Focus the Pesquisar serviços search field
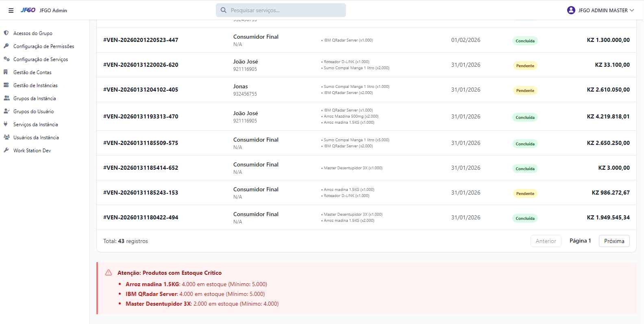 coord(285,10)
